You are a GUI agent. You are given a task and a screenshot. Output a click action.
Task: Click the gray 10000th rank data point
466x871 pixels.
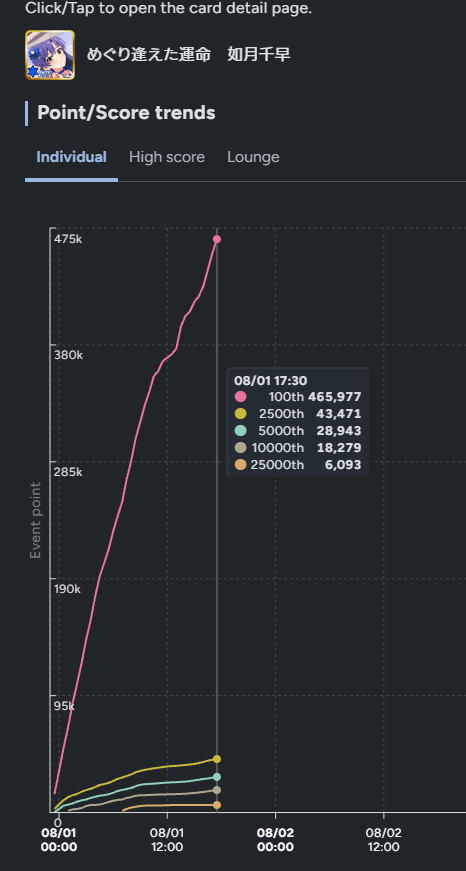point(217,790)
